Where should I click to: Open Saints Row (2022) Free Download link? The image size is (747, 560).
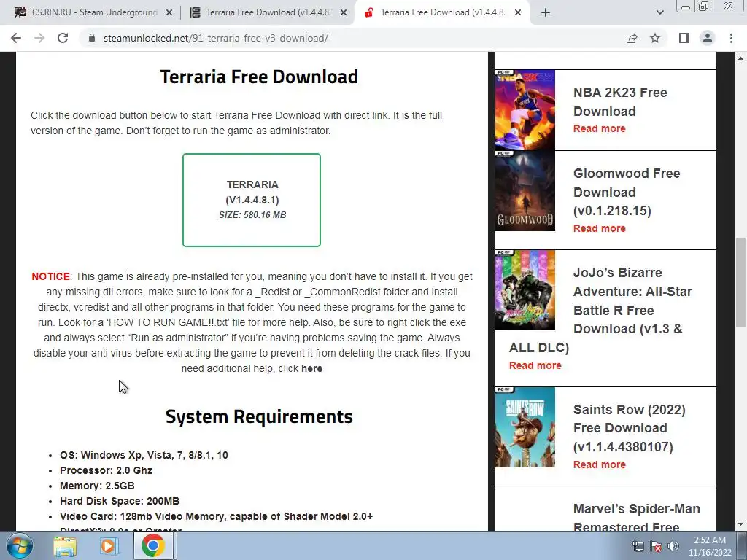tap(629, 428)
